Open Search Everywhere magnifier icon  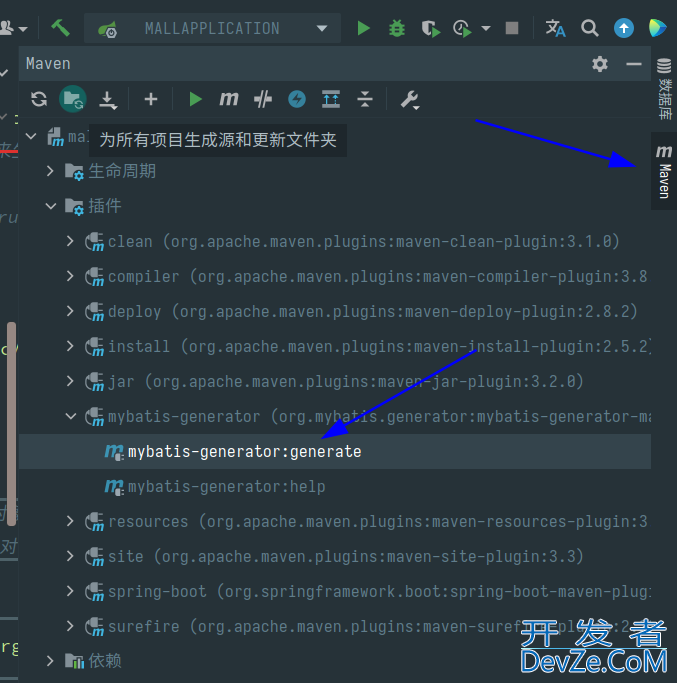coord(589,28)
